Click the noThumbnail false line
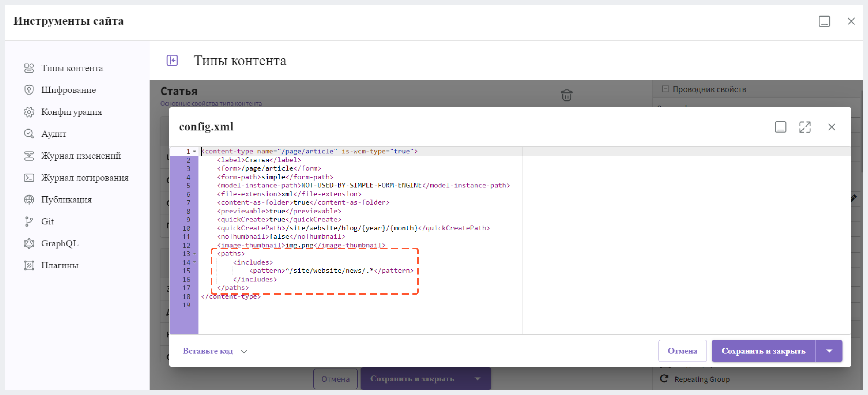 click(281, 237)
